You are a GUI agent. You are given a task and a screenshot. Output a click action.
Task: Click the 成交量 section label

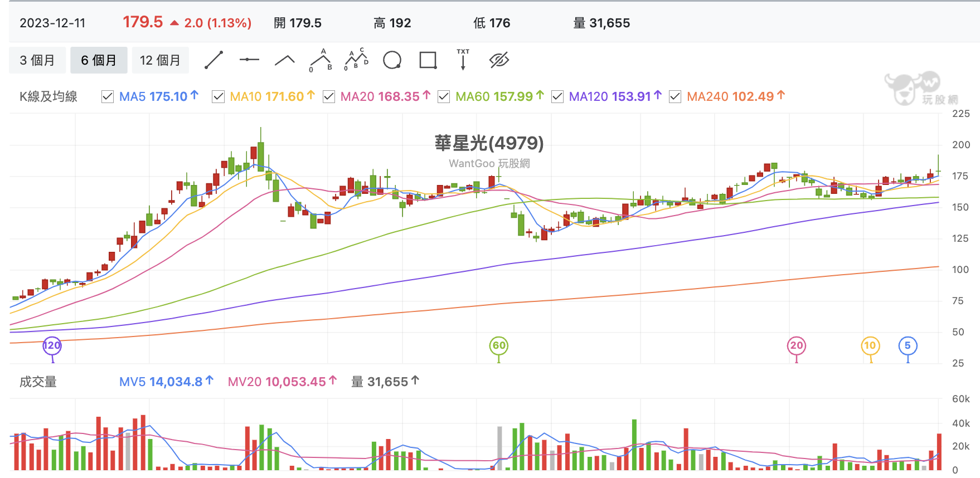point(38,382)
